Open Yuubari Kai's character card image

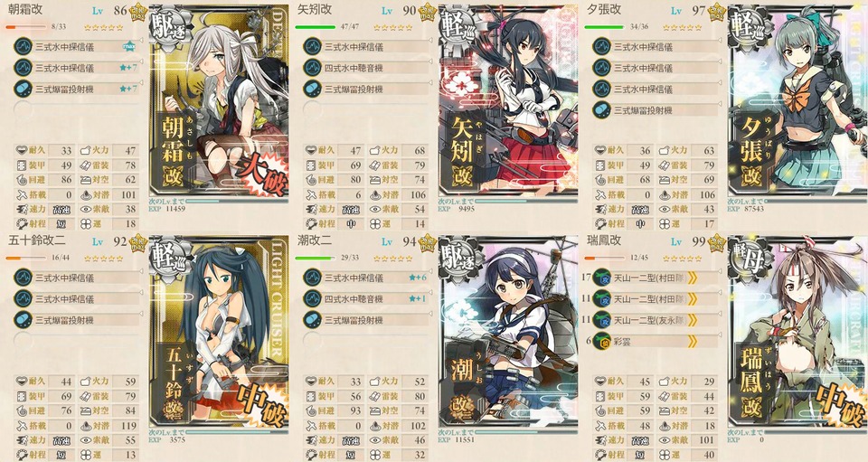(x=797, y=100)
